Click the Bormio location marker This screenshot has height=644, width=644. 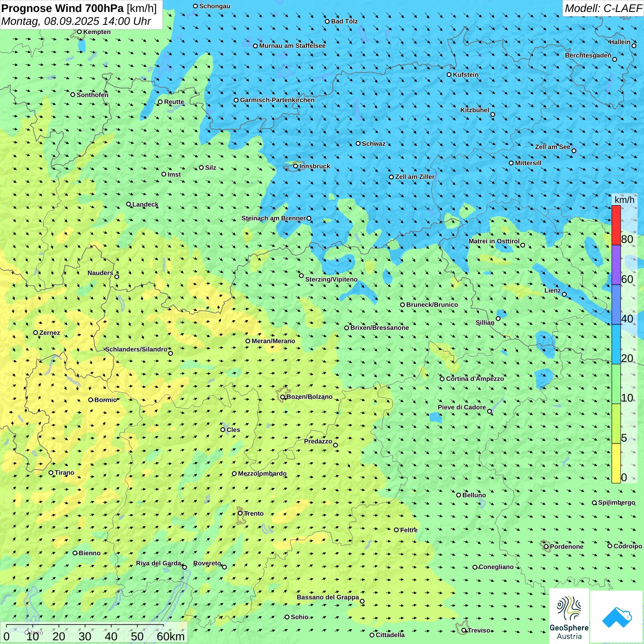pos(91,400)
